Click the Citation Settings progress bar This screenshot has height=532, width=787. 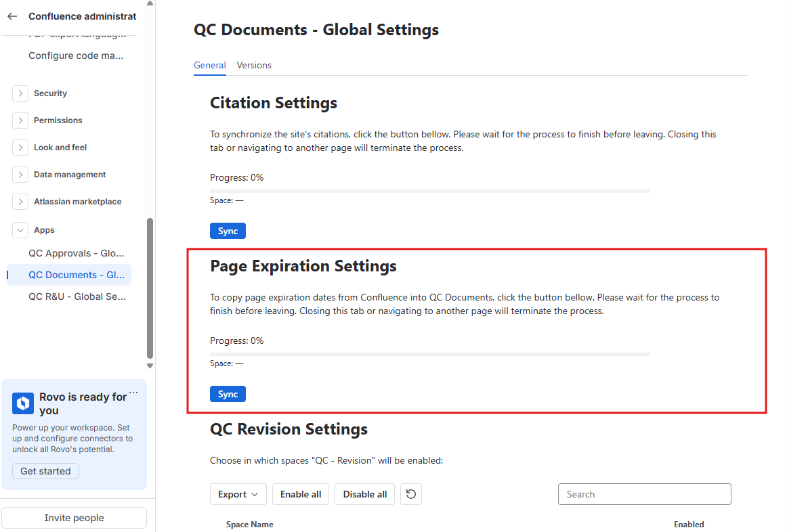430,191
